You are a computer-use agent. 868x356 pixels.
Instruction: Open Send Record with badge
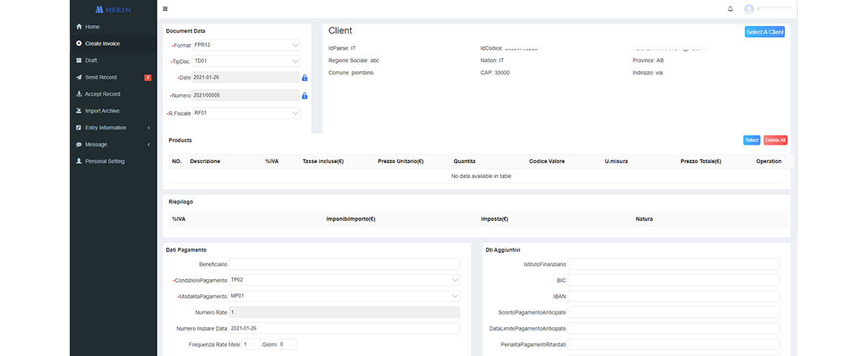tap(101, 77)
